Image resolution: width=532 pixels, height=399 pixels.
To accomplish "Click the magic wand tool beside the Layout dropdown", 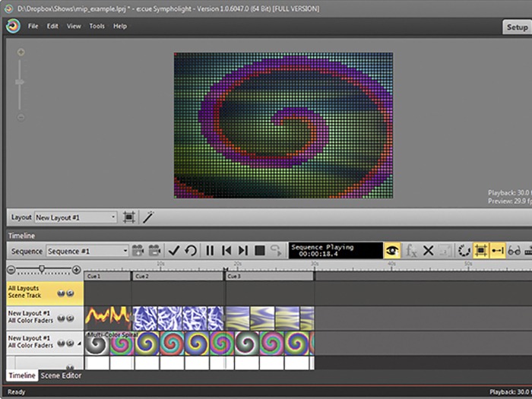I will (x=148, y=217).
